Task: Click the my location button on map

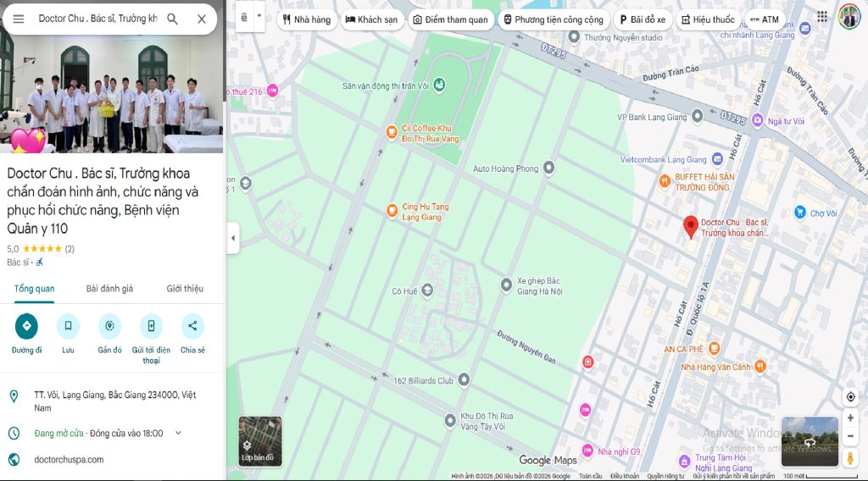Action: pyautogui.click(x=850, y=397)
